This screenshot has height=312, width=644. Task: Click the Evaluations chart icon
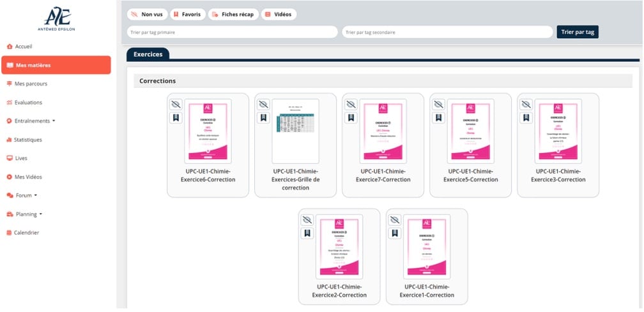point(10,103)
